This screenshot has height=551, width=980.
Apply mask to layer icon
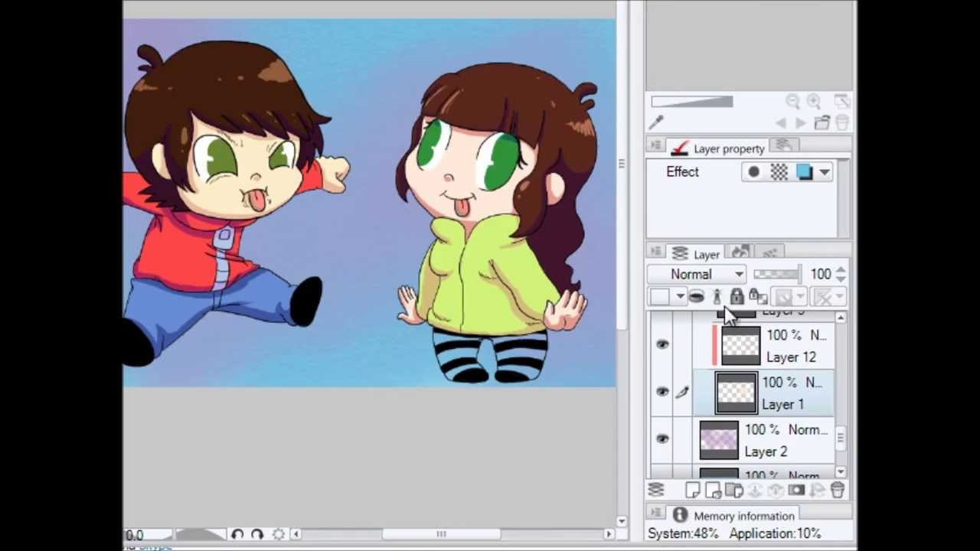point(816,491)
